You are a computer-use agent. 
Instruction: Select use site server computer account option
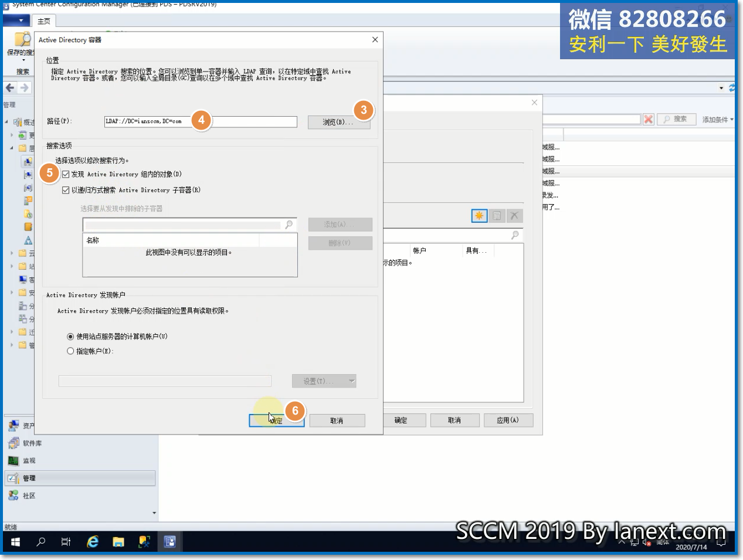pyautogui.click(x=70, y=337)
